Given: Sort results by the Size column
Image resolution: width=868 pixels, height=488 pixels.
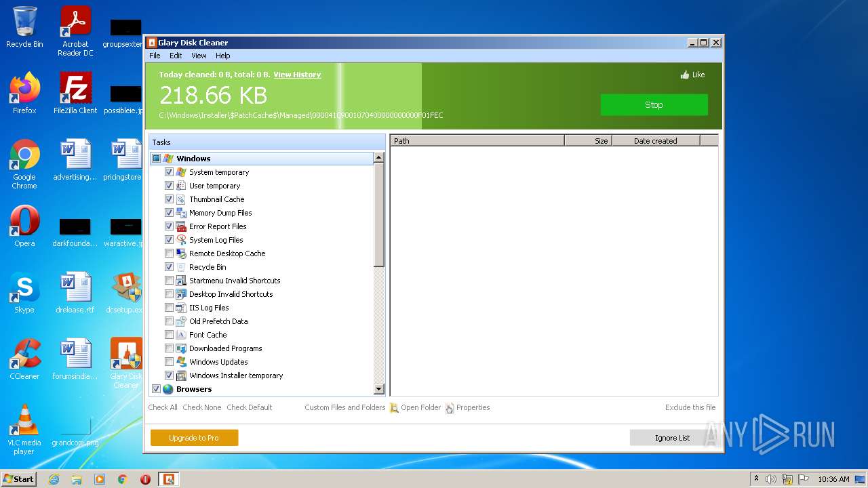Looking at the screenshot, I should (588, 141).
